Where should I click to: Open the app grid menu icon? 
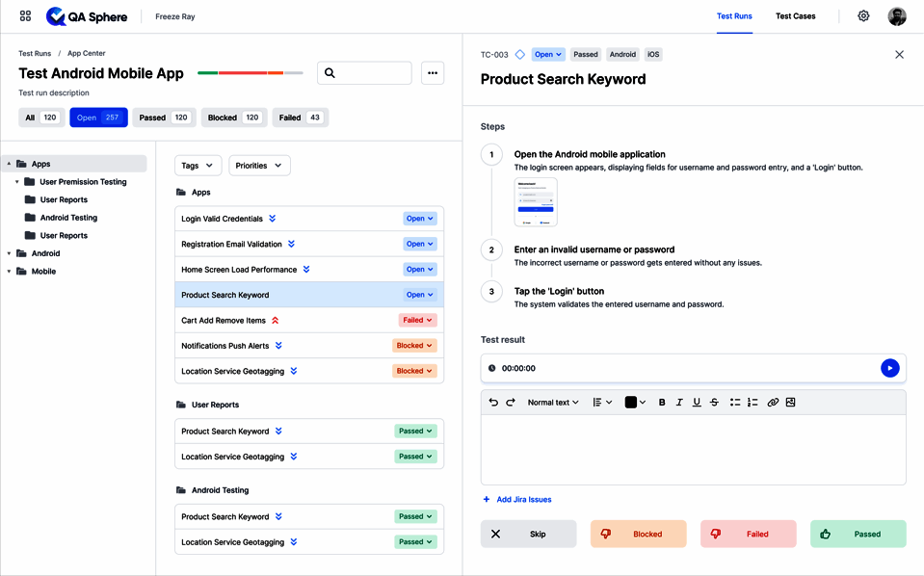pyautogui.click(x=26, y=16)
